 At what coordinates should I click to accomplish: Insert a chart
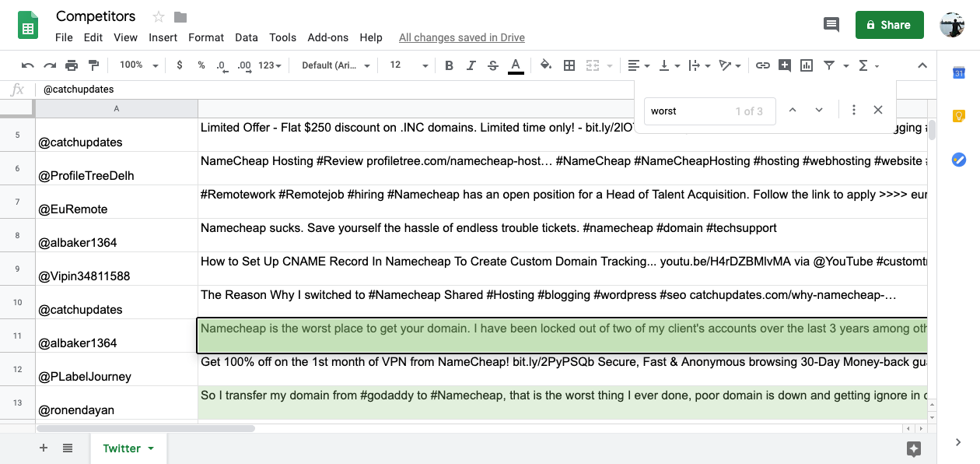[x=807, y=65]
